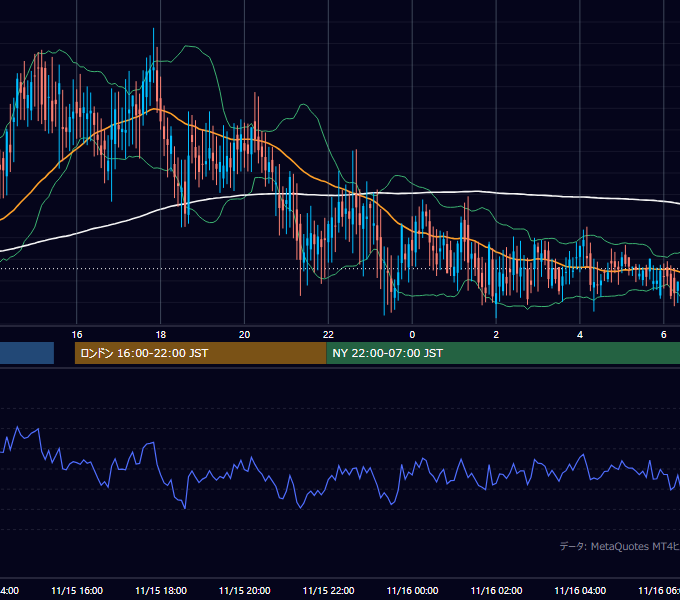Click the MetaQuotes MT4 data source text
The height and width of the screenshot is (600, 680).
tap(619, 546)
